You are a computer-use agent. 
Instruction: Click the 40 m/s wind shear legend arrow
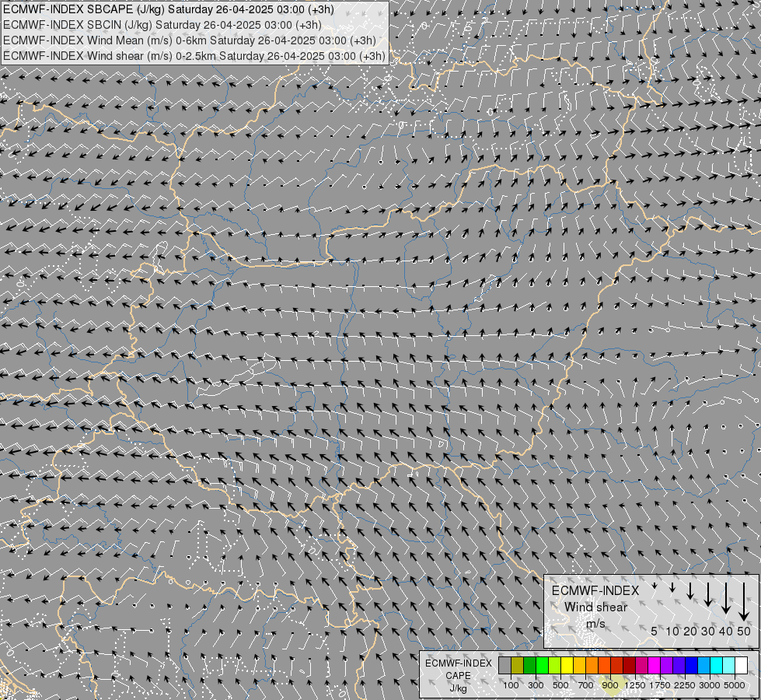click(726, 598)
